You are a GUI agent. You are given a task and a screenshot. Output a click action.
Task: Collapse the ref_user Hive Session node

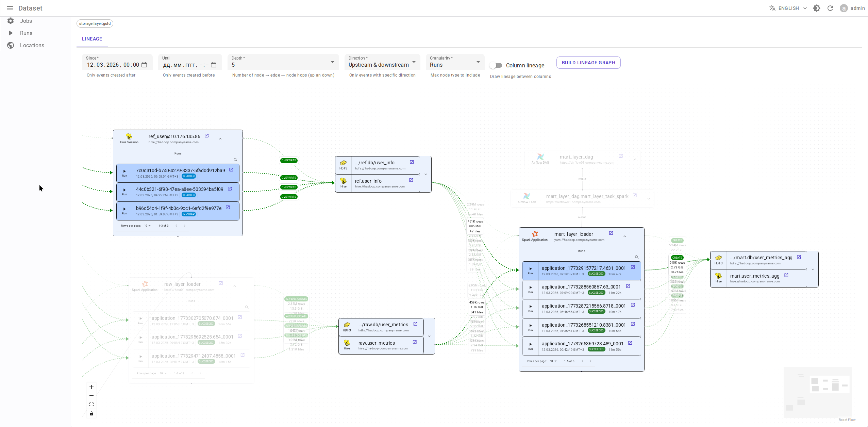coord(220,139)
